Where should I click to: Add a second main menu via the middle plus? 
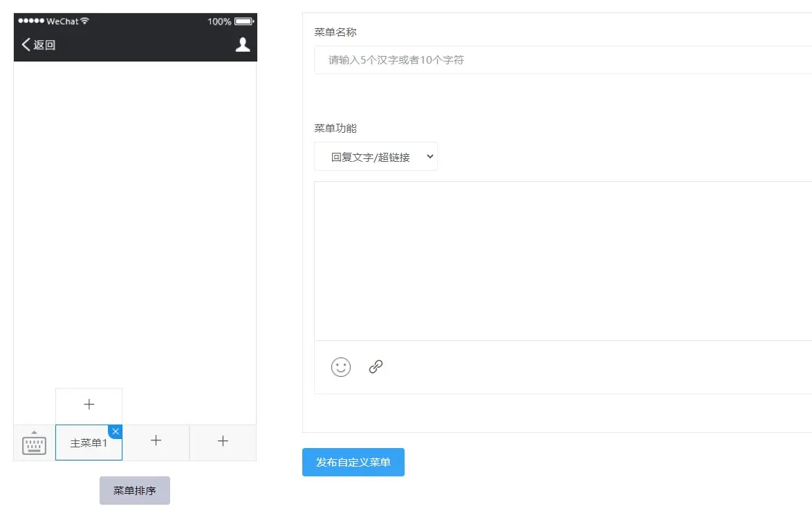click(156, 441)
